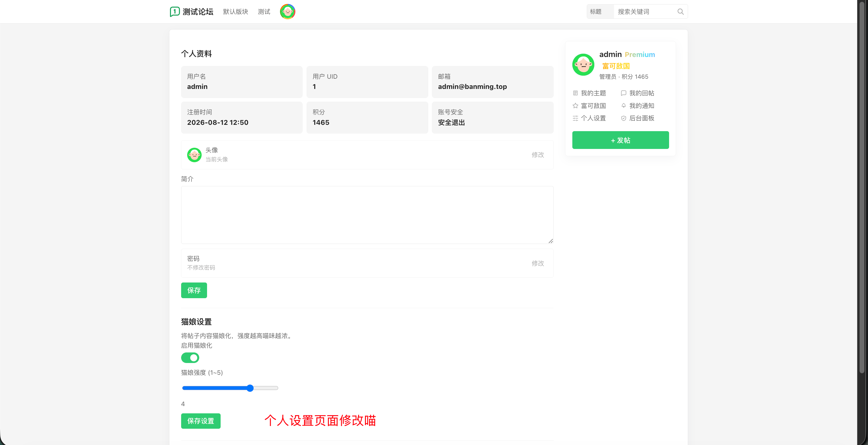Click the green 保存 button
The image size is (868, 445).
point(194,290)
